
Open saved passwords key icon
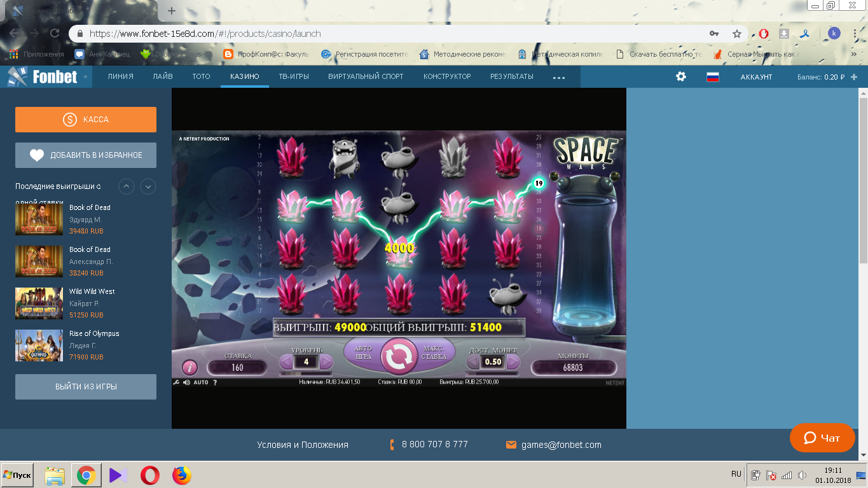pos(714,34)
